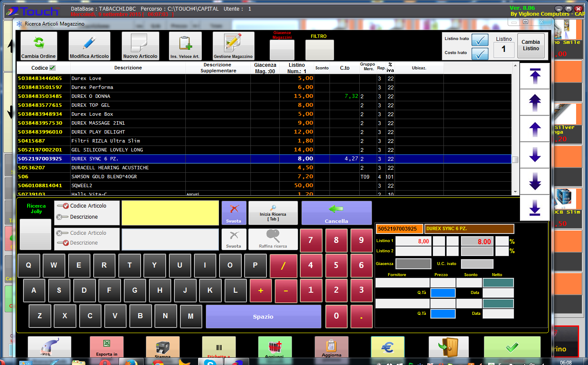Select the Durex Love Box row

(x=264, y=114)
